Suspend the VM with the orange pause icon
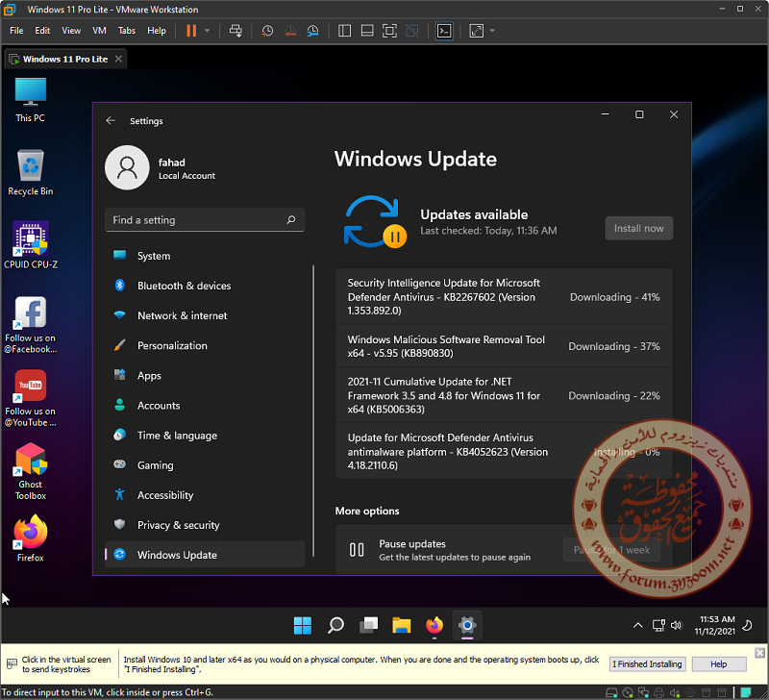The height and width of the screenshot is (700, 769). tap(191, 31)
